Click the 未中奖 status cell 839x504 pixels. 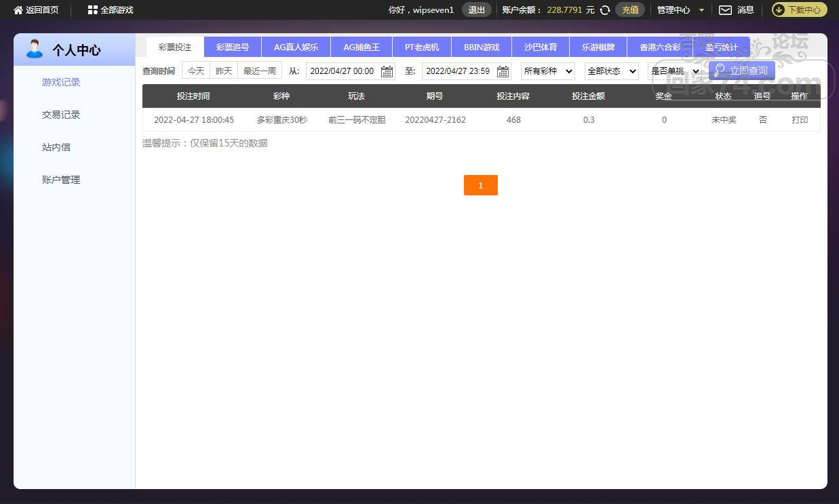pos(724,120)
